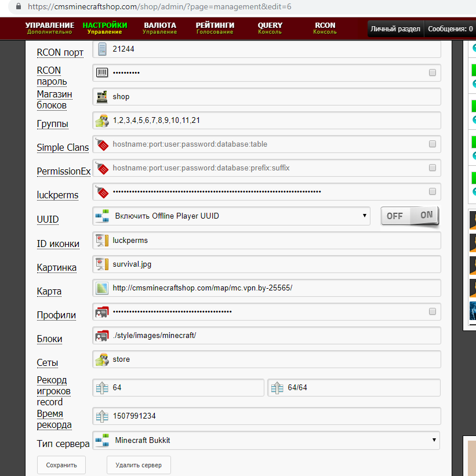Check the PermissionEx field checkbox
Image resolution: width=476 pixels, height=476 pixels.
[432, 168]
